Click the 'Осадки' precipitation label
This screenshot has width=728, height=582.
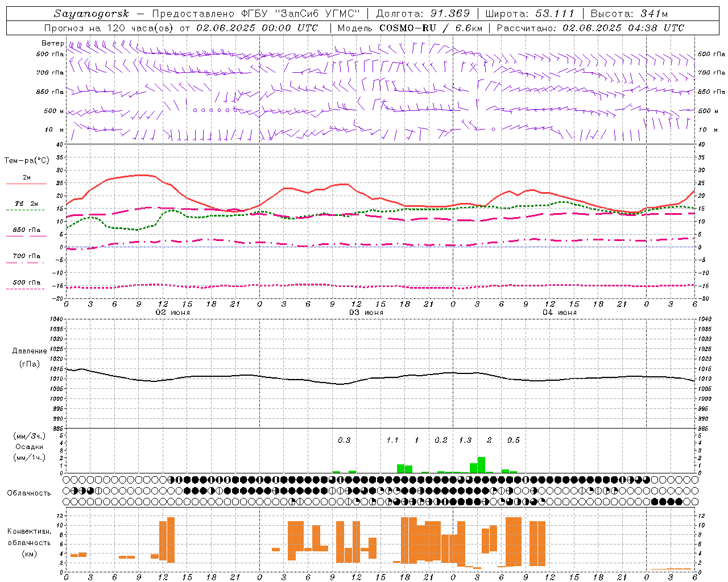point(30,447)
